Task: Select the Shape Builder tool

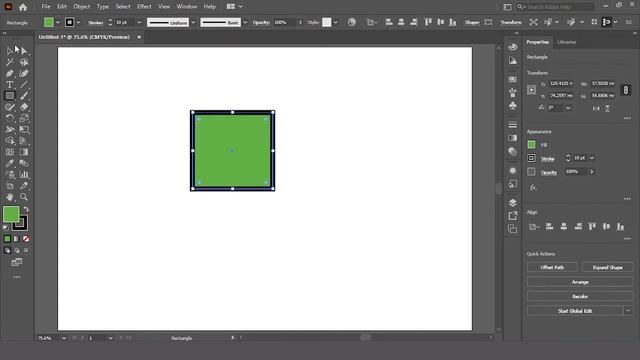Action: tap(10, 141)
